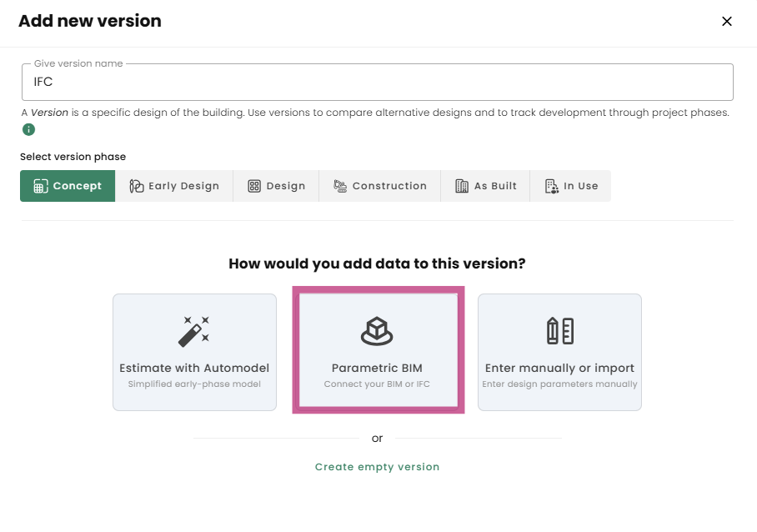757x532 pixels.
Task: Click the Concept phase icon
Action: click(x=40, y=186)
